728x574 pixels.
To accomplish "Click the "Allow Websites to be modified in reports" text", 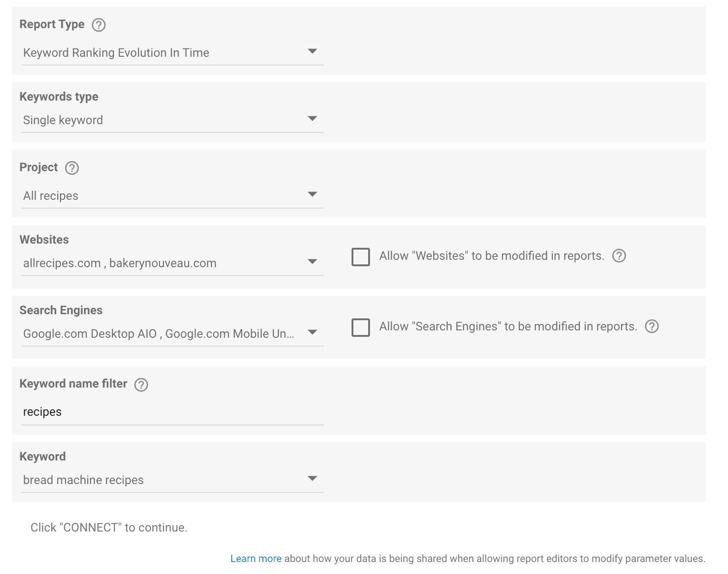I will (x=492, y=256).
